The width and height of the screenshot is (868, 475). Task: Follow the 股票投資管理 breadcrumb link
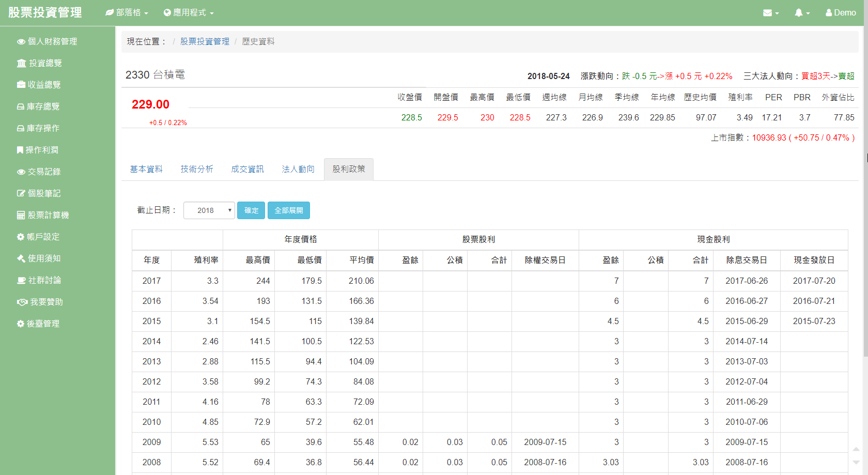point(205,41)
